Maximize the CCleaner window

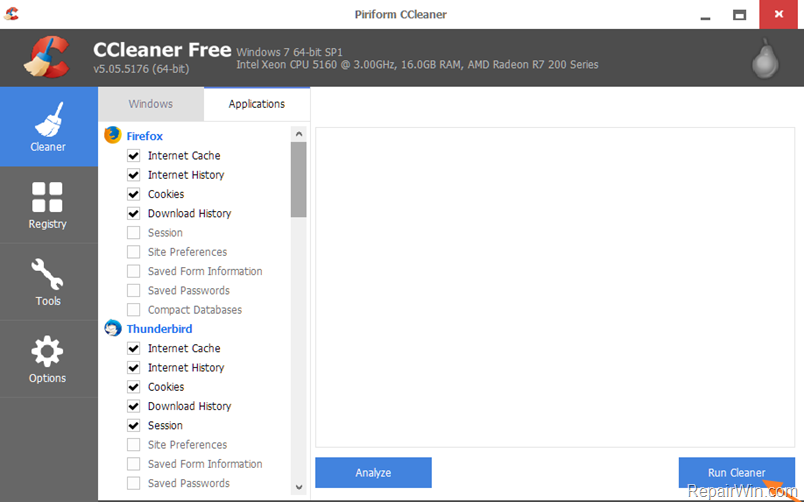pyautogui.click(x=739, y=15)
